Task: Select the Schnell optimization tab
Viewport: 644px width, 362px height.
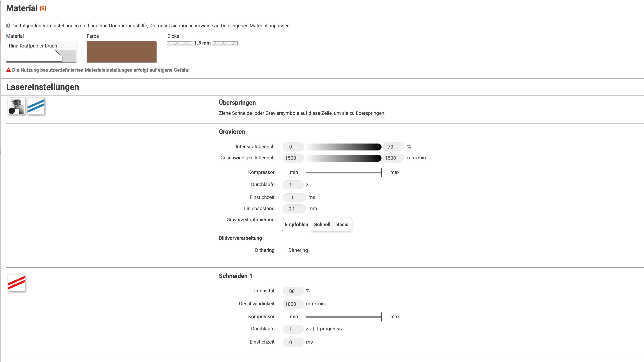Action: click(x=322, y=224)
